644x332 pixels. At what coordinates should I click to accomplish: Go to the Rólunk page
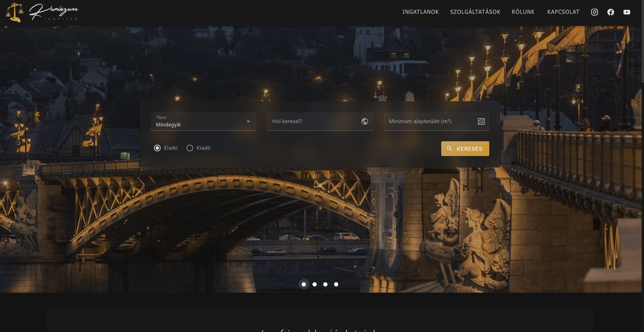pyautogui.click(x=523, y=12)
